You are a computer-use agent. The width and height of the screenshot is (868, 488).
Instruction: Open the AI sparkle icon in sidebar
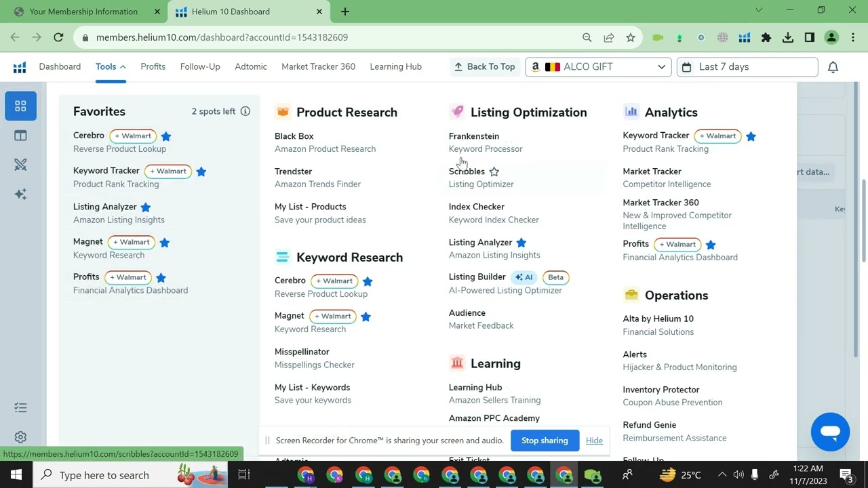[x=20, y=194]
